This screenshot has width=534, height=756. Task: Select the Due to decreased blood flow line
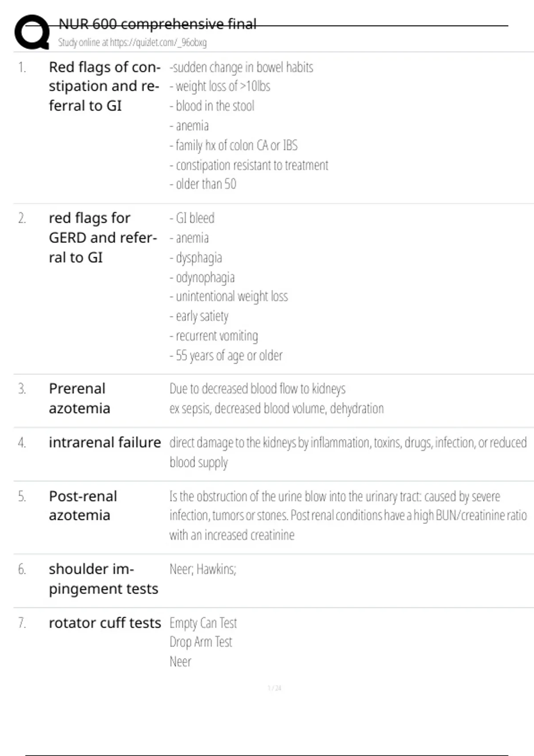tap(257, 389)
